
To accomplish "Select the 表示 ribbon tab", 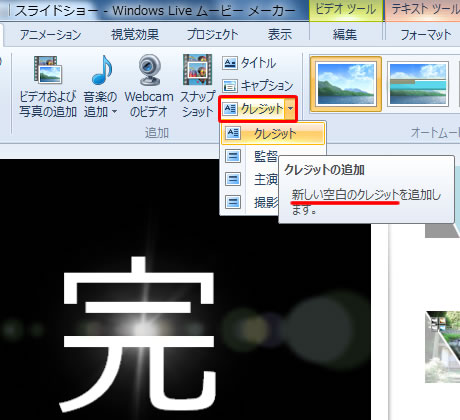I will point(280,35).
